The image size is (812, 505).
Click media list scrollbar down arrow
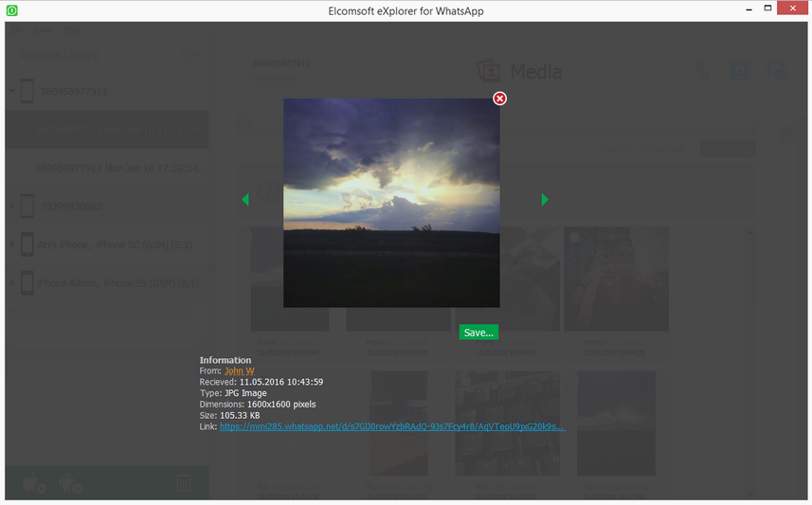click(749, 495)
